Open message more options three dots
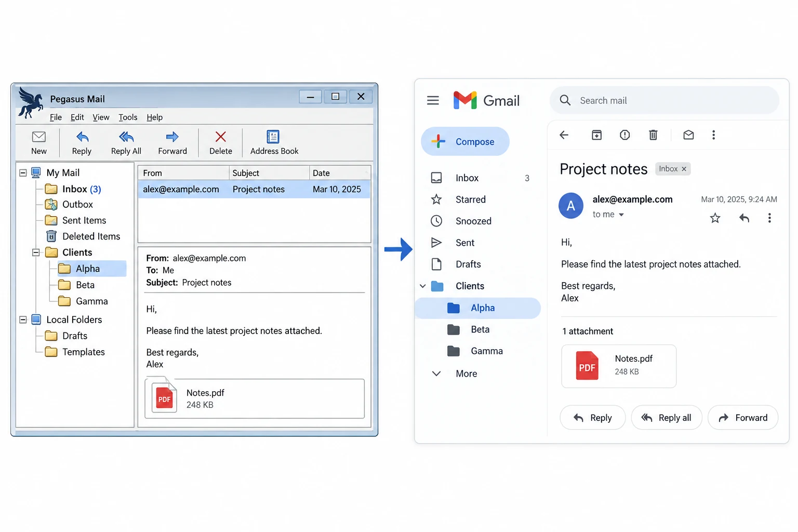The height and width of the screenshot is (532, 798). (x=769, y=218)
